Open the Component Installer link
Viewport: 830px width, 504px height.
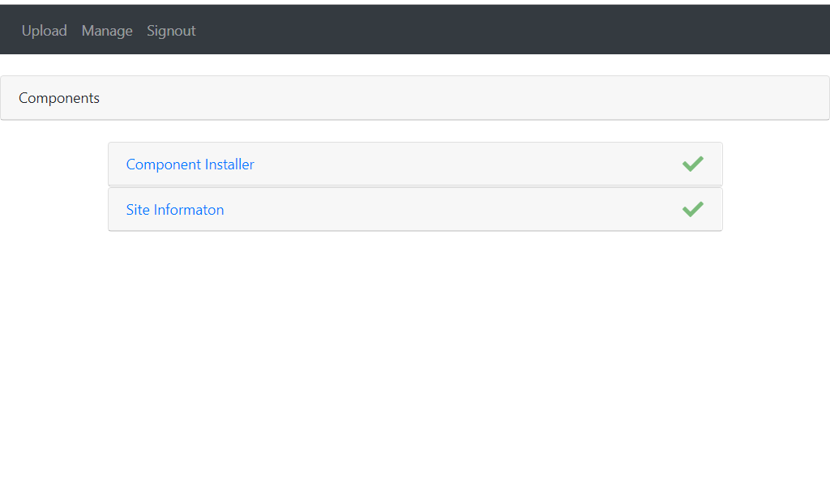tap(190, 164)
